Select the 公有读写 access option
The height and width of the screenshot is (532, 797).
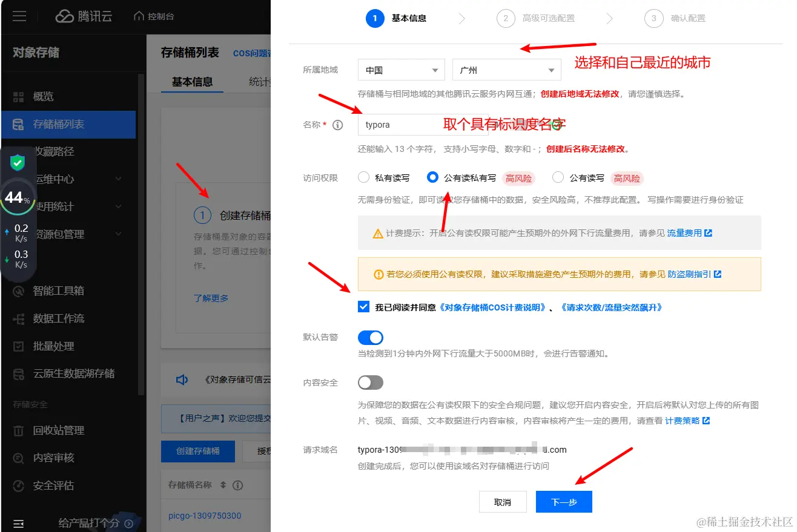pos(558,177)
